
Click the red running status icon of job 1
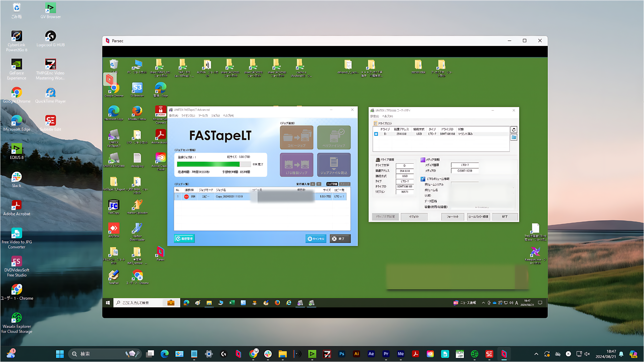pyautogui.click(x=186, y=197)
